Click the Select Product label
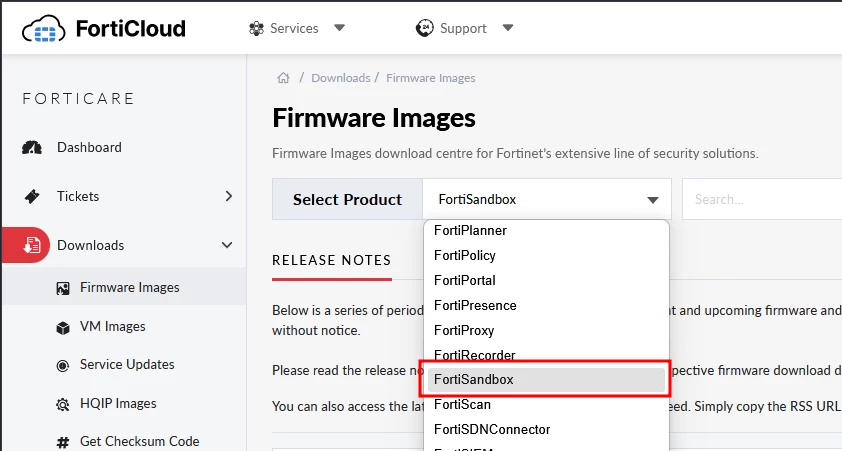 coord(347,200)
